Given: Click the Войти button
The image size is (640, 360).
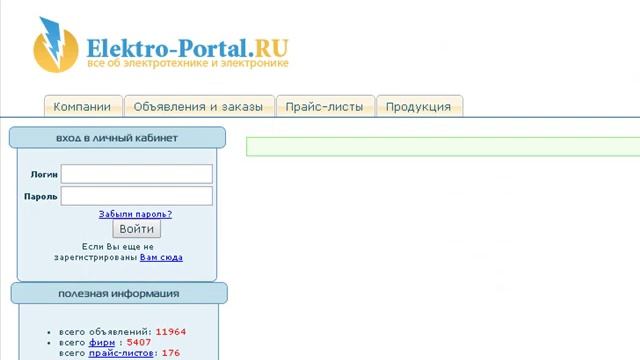Looking at the screenshot, I should click(x=137, y=229).
